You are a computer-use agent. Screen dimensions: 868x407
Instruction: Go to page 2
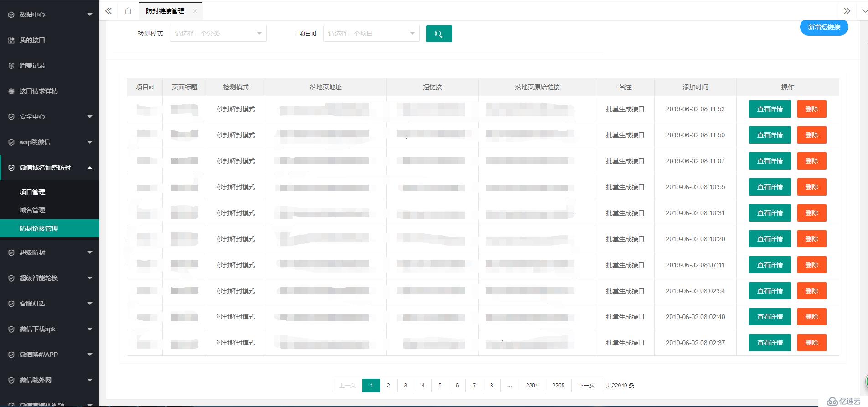[x=388, y=386]
